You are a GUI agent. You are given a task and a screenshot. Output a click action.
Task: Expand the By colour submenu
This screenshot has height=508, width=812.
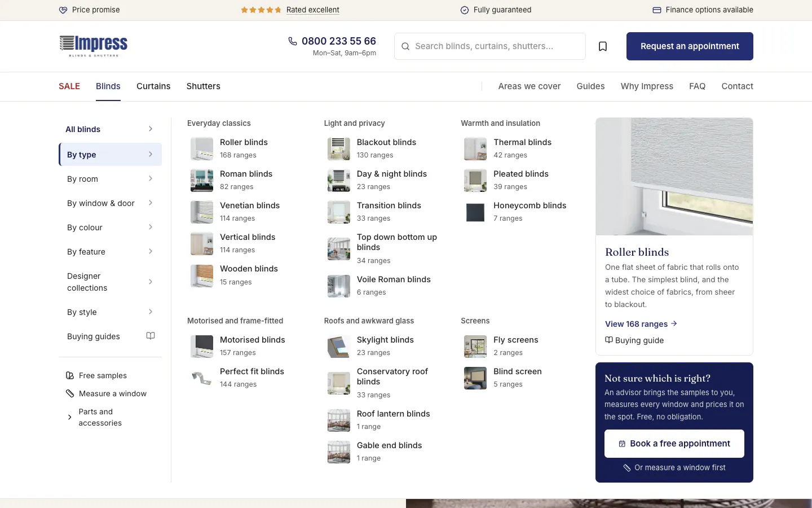click(111, 227)
